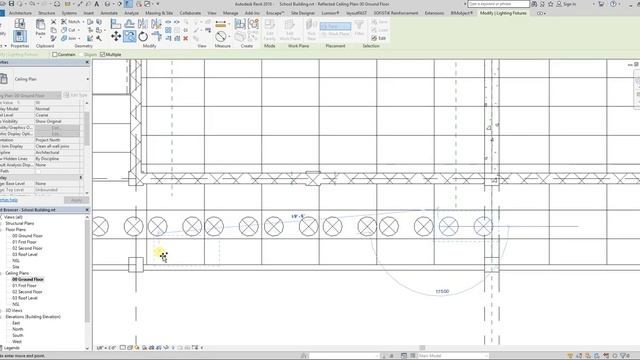The height and width of the screenshot is (360, 640).
Task: Open the Structure ribbon tab
Action: (x=47, y=13)
